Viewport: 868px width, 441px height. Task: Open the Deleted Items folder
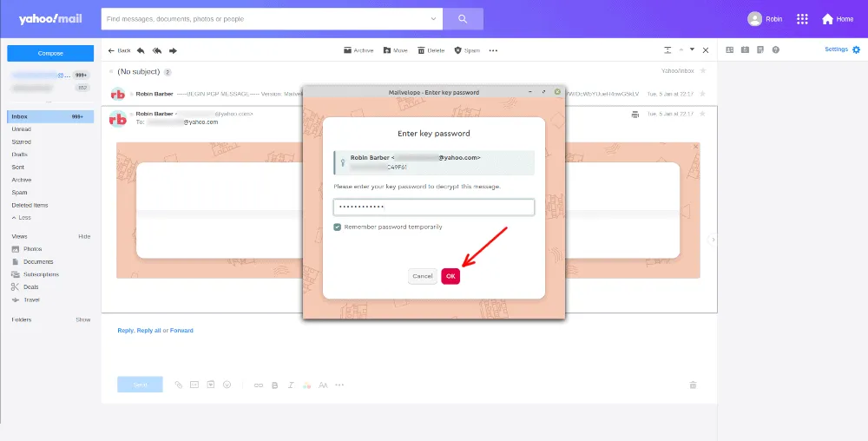pos(30,205)
